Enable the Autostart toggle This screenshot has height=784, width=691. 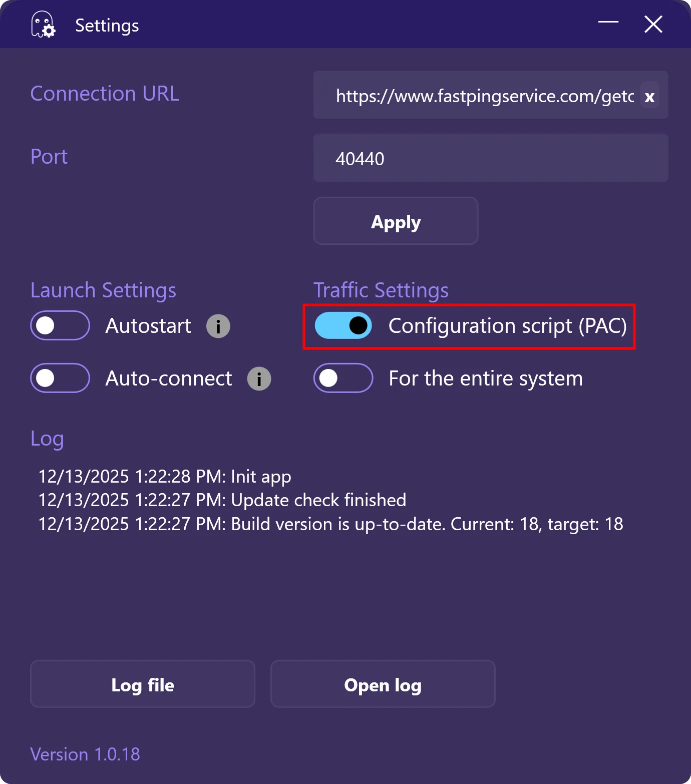pos(60,325)
